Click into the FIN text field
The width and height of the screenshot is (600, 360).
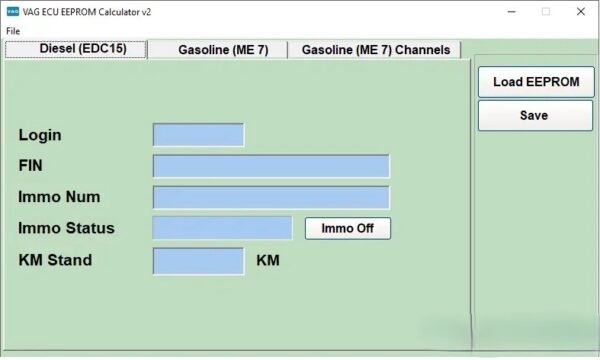tap(271, 166)
